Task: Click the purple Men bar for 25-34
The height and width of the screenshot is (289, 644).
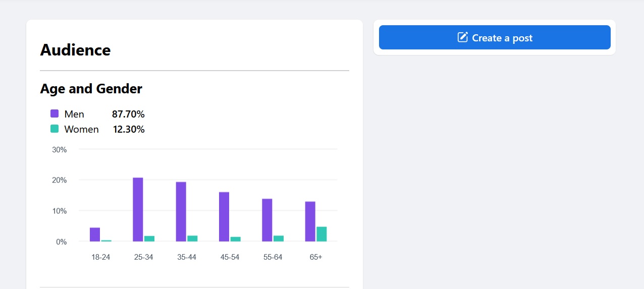Action: (x=138, y=209)
